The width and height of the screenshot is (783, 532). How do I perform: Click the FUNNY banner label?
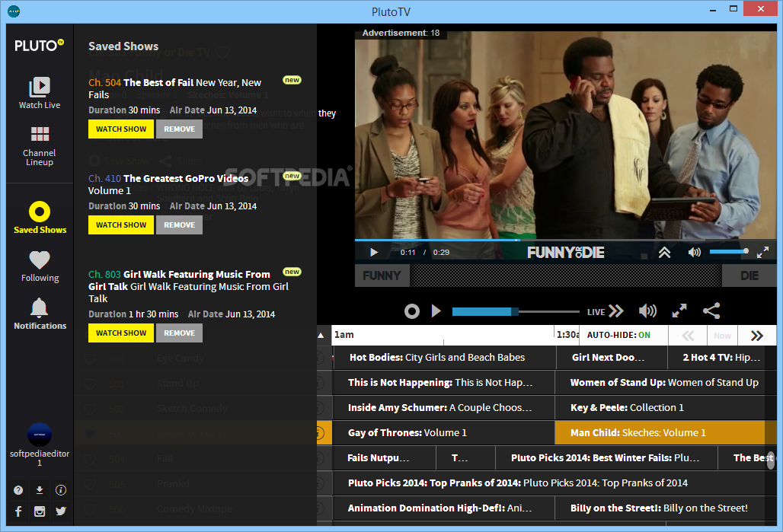[x=382, y=276]
